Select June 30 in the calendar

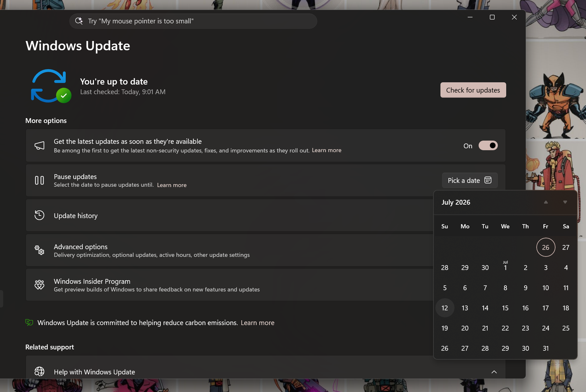[485, 267]
